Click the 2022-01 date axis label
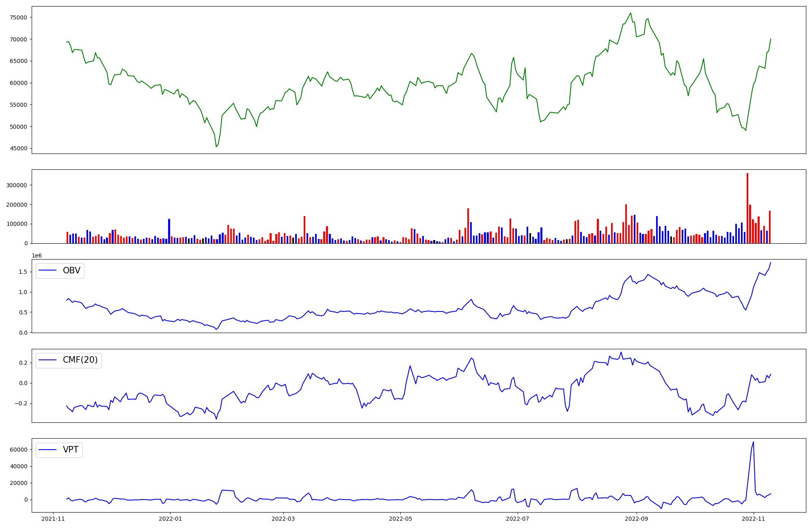 coord(170,519)
